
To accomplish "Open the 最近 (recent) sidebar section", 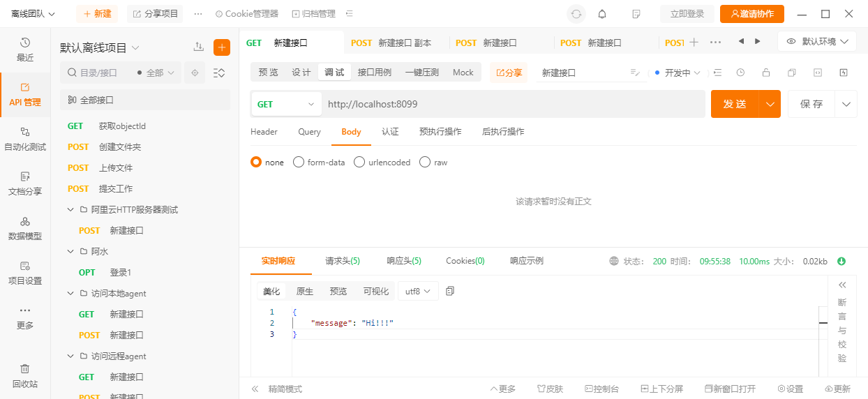I will coord(25,50).
